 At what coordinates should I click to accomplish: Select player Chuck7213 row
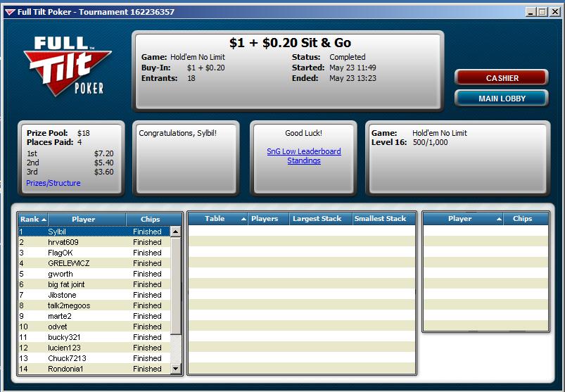pyautogui.click(x=94, y=358)
